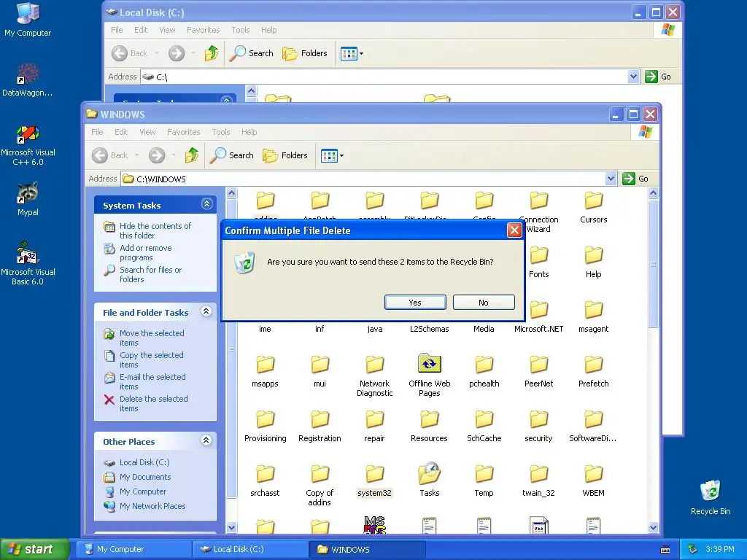Click Go button in the WINDOWS window
Screen dimensions: 747x560
point(635,179)
